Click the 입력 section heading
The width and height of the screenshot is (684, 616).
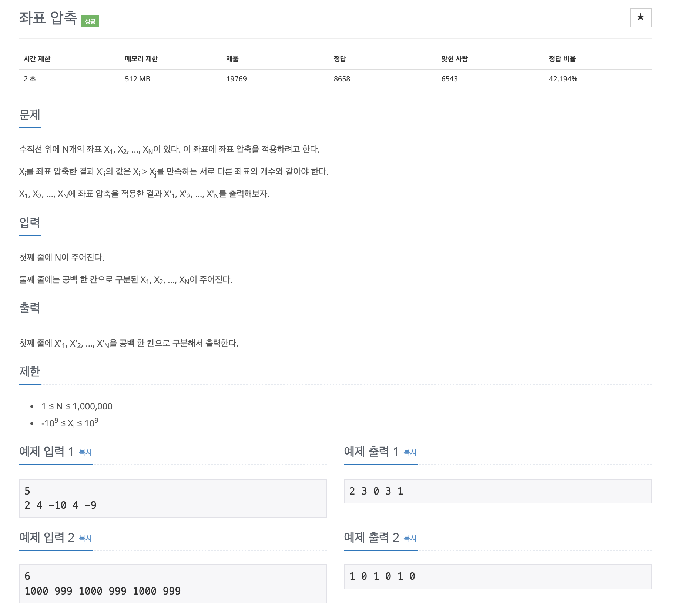(x=30, y=222)
